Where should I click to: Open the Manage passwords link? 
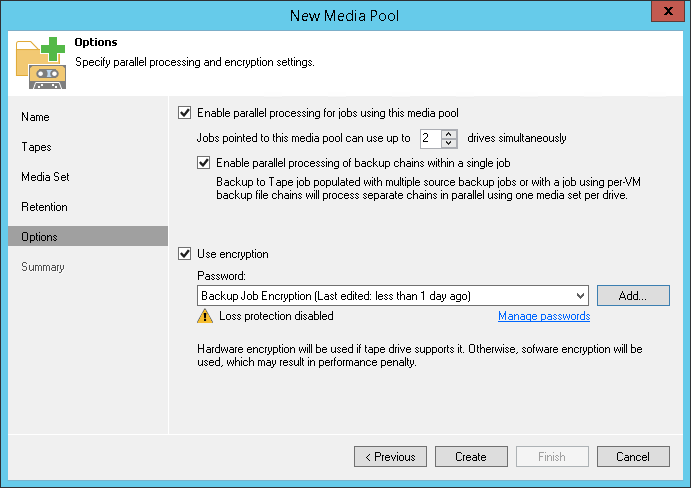544,316
